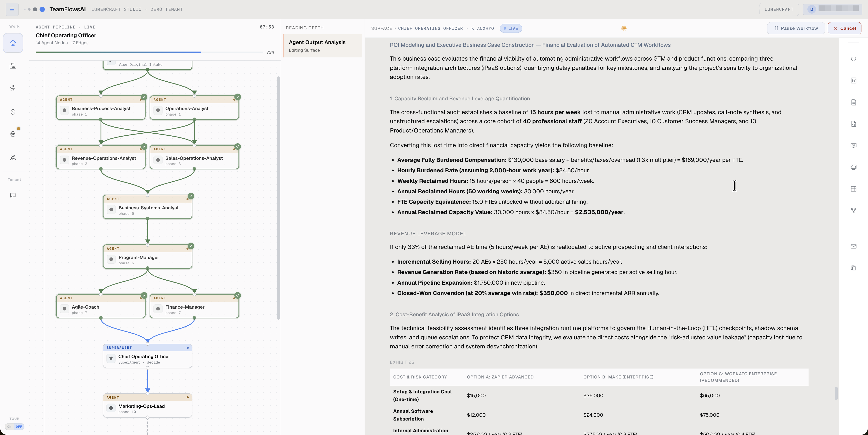Image resolution: width=868 pixels, height=435 pixels.
Task: Toggle the hamburger menu button
Action: tap(12, 9)
